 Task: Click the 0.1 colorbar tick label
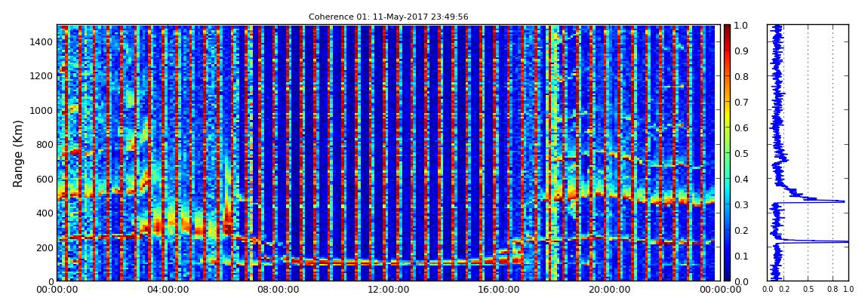tap(741, 256)
